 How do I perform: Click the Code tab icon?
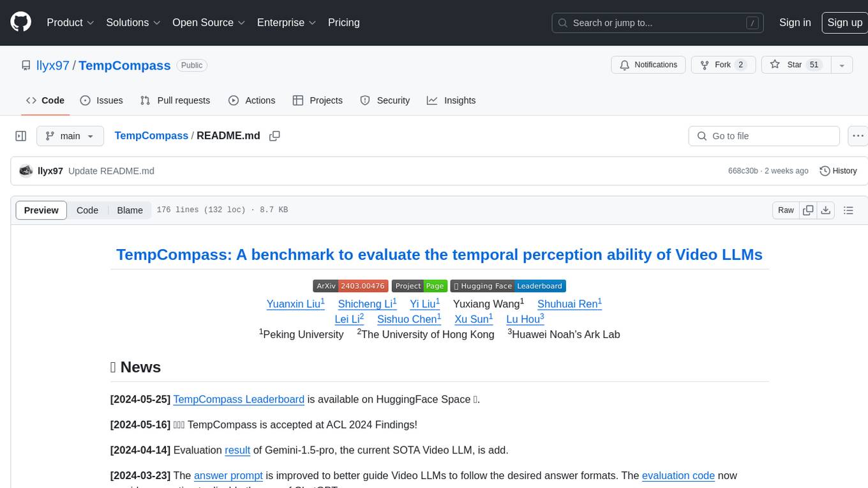click(x=31, y=100)
